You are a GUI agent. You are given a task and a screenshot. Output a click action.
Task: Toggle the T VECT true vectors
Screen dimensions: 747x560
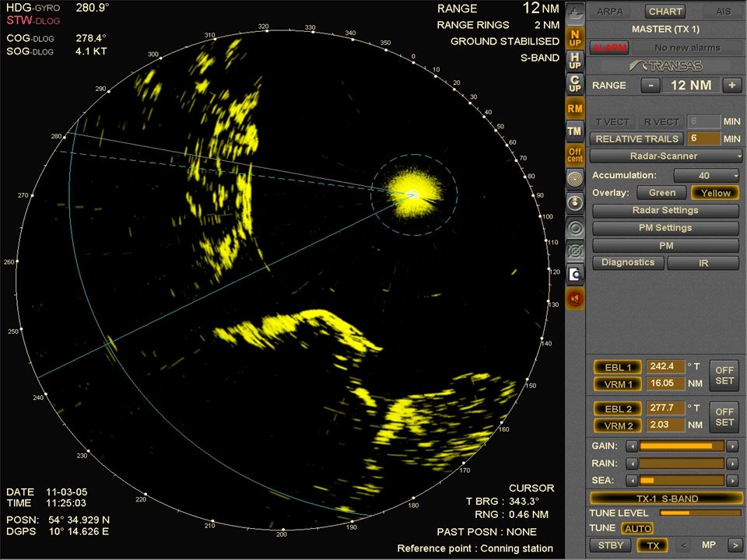(612, 122)
